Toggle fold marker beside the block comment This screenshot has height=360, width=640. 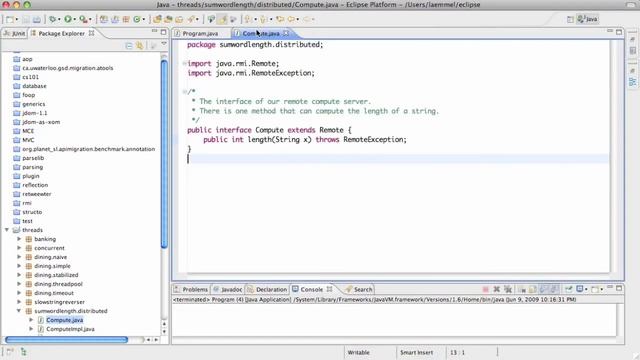[x=184, y=92]
